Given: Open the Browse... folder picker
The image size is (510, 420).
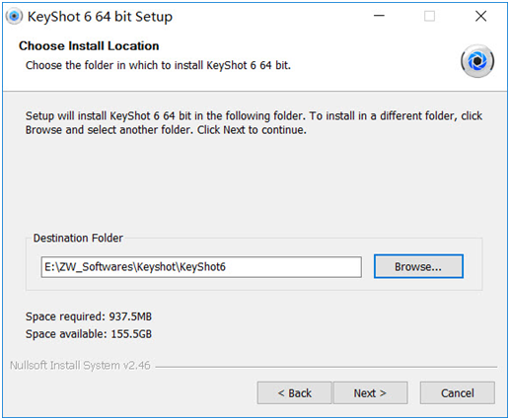Looking at the screenshot, I should click(x=418, y=266).
